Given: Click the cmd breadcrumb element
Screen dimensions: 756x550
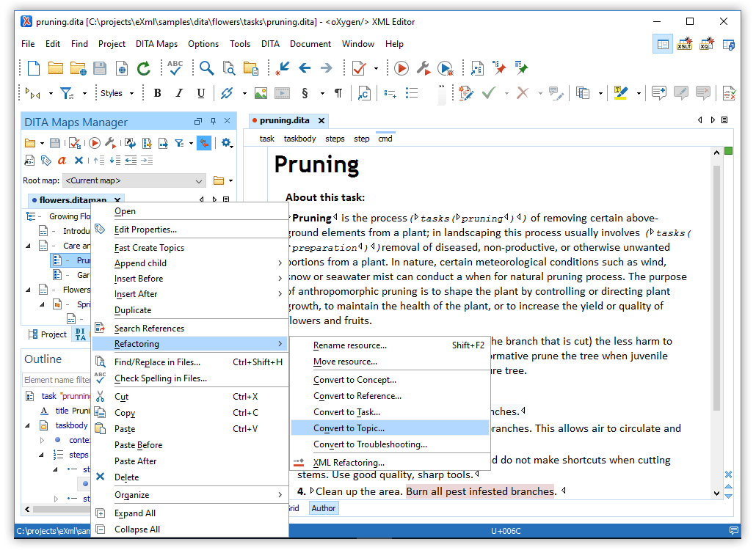Looking at the screenshot, I should [x=385, y=139].
